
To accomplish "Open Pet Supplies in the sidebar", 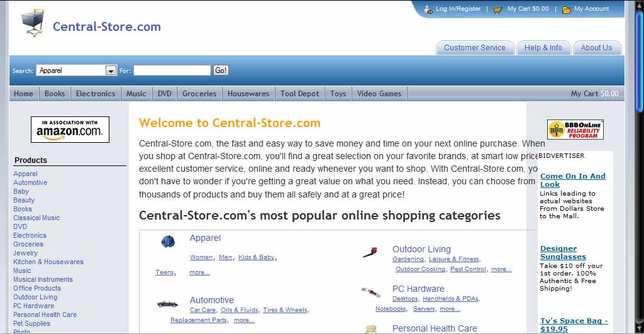I will click(31, 324).
